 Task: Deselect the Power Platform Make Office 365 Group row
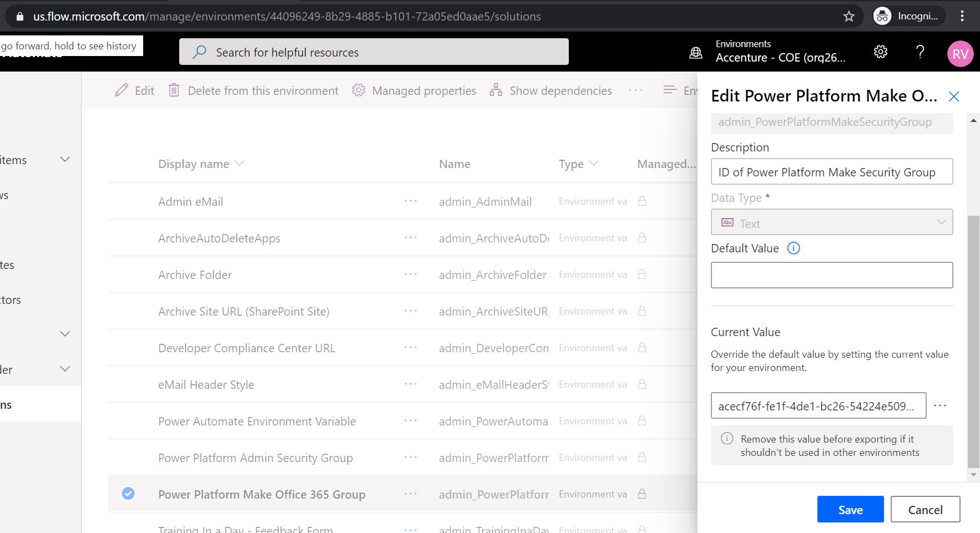coord(128,493)
